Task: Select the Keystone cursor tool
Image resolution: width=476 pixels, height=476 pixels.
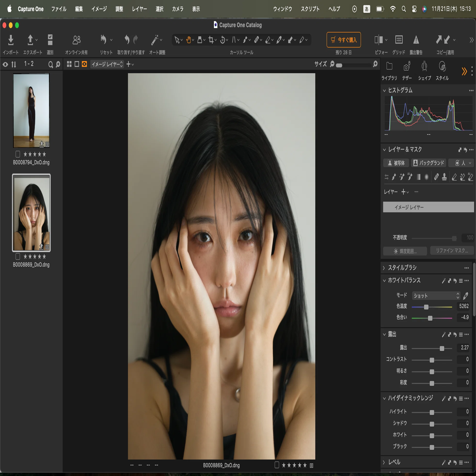Action: pyautogui.click(x=234, y=40)
